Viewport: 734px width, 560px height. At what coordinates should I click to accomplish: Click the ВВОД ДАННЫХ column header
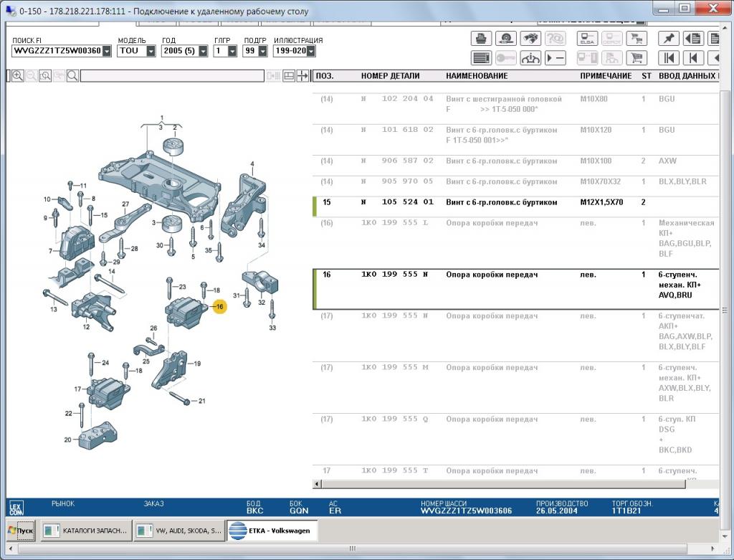pyautogui.click(x=687, y=76)
